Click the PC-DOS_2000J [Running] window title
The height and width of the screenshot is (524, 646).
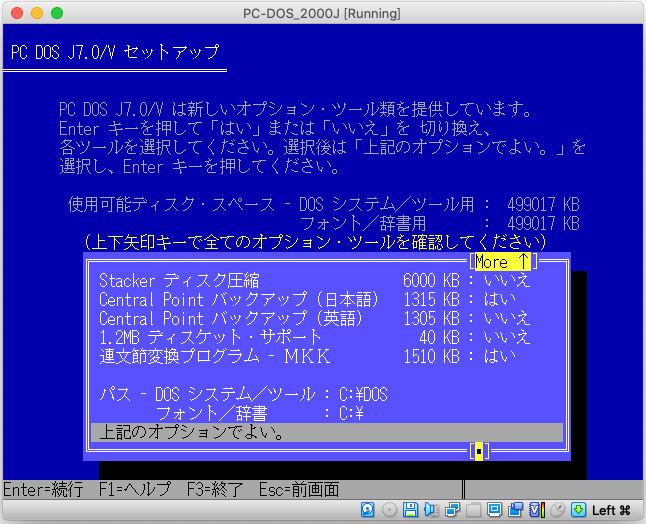pos(322,14)
